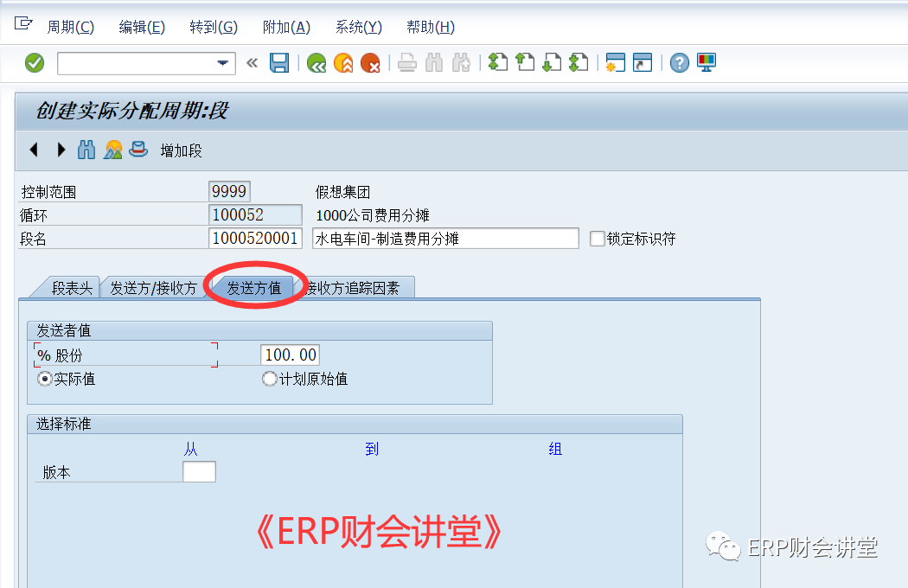Go to previous segment with left arrow

point(34,150)
